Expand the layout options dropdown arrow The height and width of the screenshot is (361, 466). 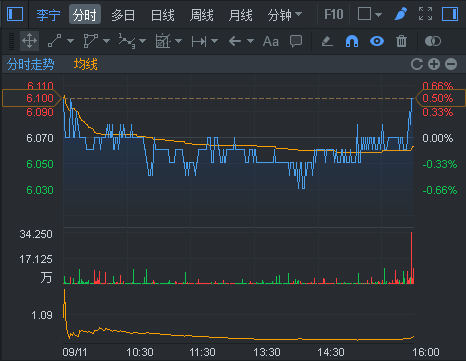tap(378, 15)
